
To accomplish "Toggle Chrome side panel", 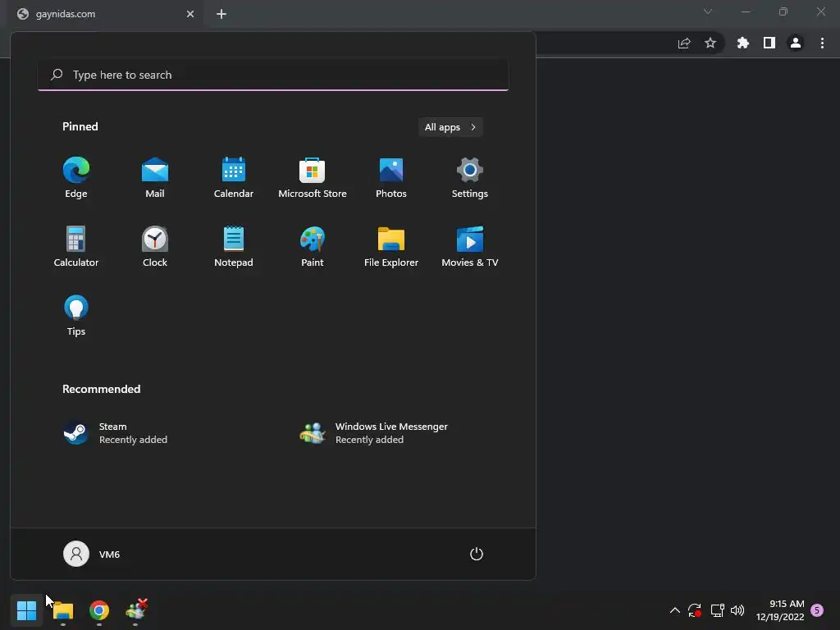I will [x=769, y=43].
